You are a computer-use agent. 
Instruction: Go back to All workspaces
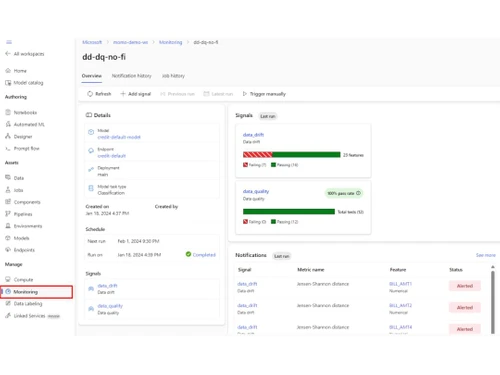25,54
